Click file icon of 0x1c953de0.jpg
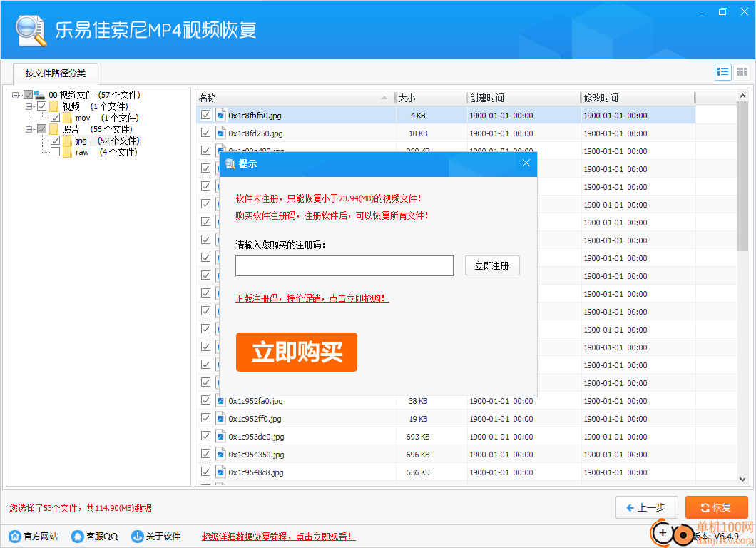This screenshot has height=548, width=756. 220,437
